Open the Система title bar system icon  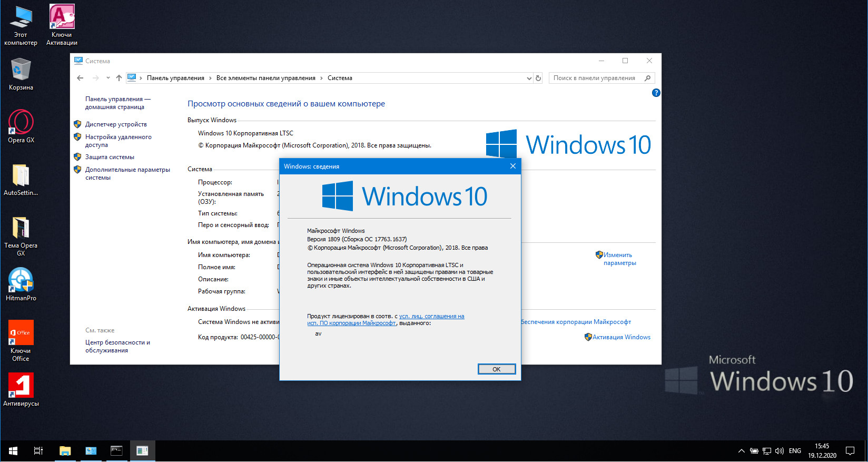tap(78, 61)
